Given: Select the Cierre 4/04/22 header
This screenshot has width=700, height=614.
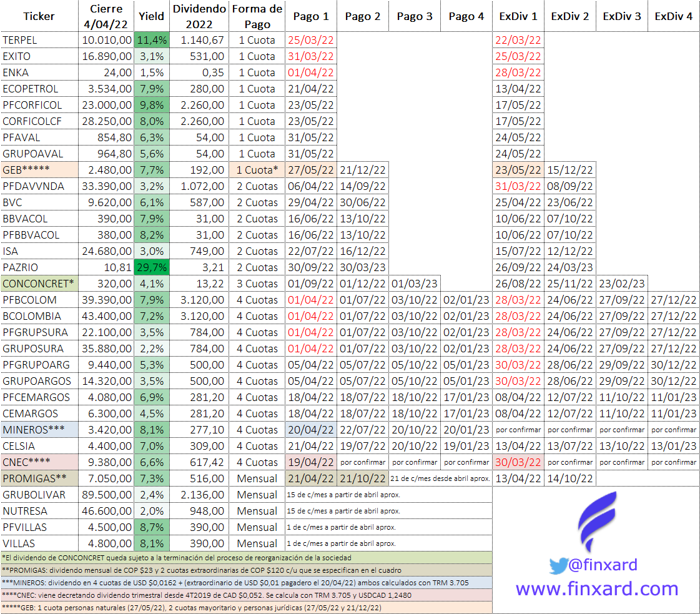Looking at the screenshot, I should (106, 16).
